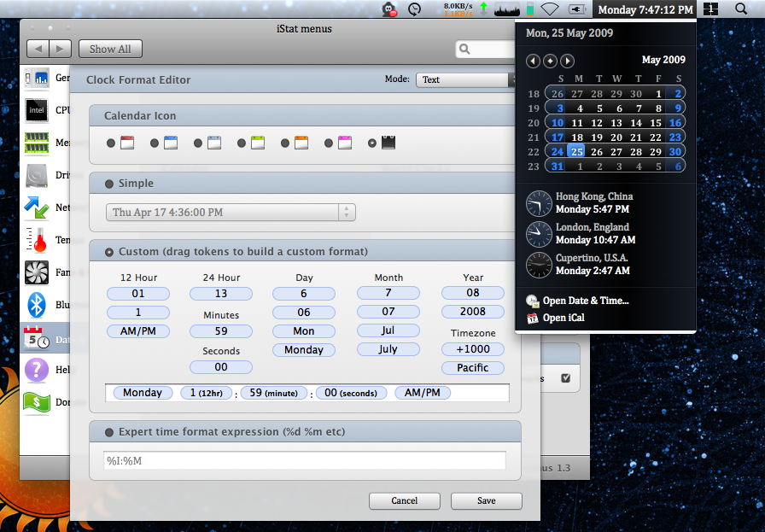This screenshot has height=532, width=765.
Task: Click the orange calendar icon image
Action: click(301, 143)
